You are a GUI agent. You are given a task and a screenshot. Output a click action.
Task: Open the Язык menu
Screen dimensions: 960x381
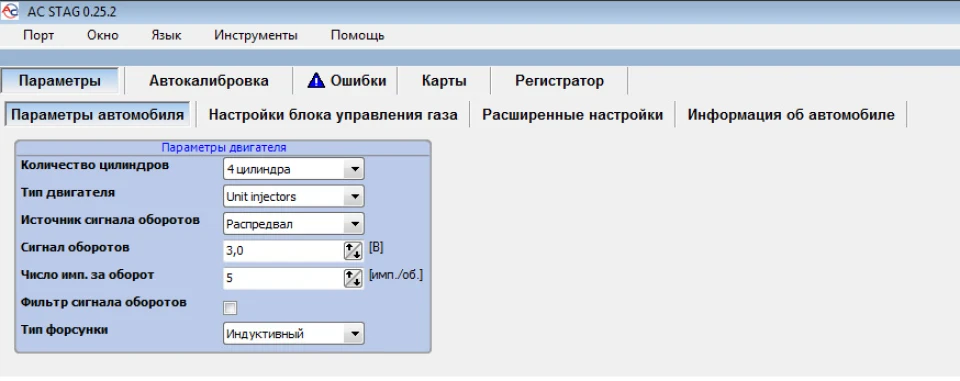point(166,36)
